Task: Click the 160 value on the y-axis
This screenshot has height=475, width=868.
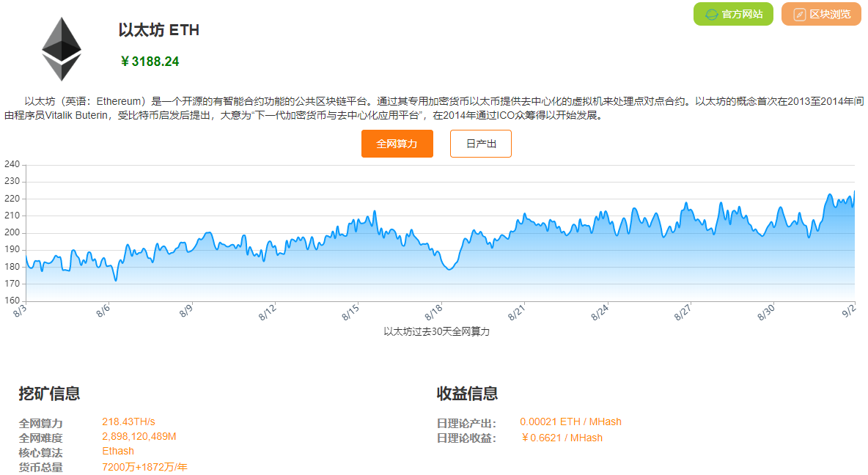Action: (12, 301)
